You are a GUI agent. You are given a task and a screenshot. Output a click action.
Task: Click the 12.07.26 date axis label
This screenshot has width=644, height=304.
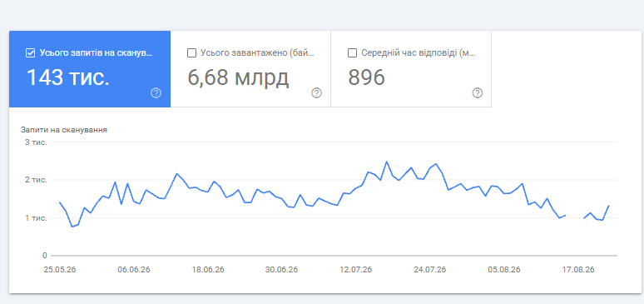click(x=355, y=270)
